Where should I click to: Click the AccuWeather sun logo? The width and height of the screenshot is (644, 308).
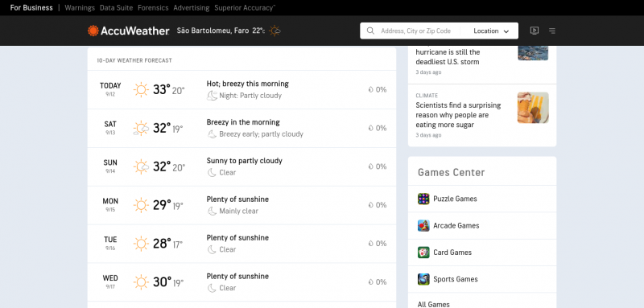93,31
